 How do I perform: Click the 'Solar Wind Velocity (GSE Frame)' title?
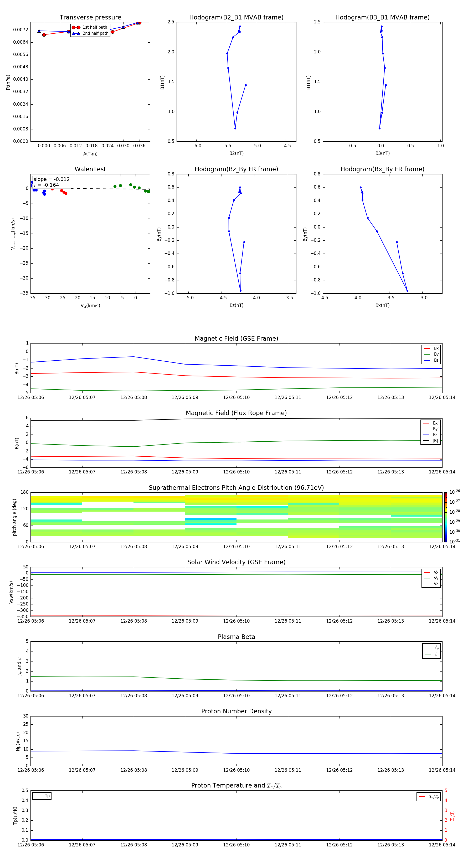236,562
